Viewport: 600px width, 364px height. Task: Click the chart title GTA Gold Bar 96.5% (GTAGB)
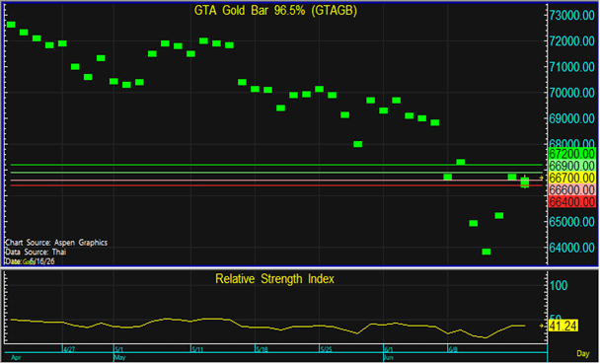[275, 10]
